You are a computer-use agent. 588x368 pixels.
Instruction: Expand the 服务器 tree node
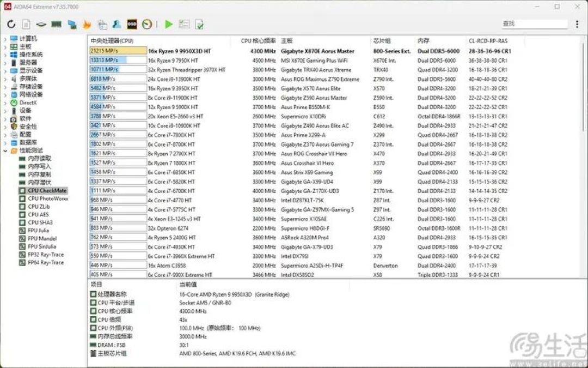[x=5, y=63]
